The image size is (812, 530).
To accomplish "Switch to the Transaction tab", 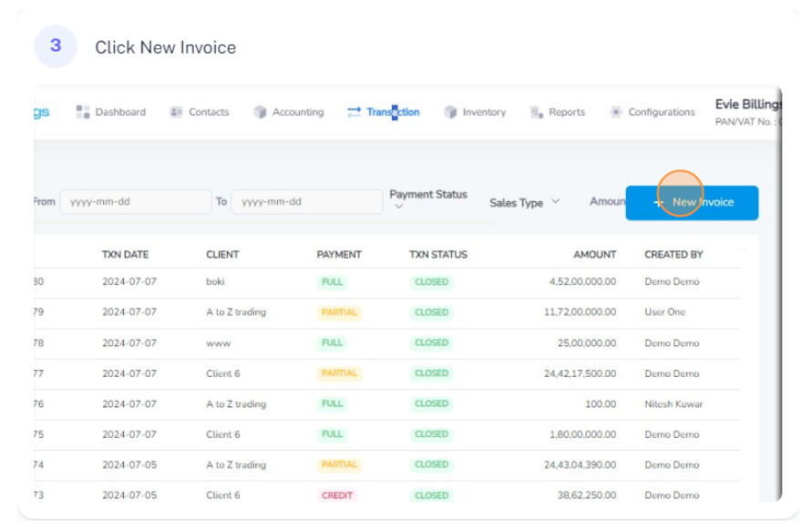I will point(392,112).
